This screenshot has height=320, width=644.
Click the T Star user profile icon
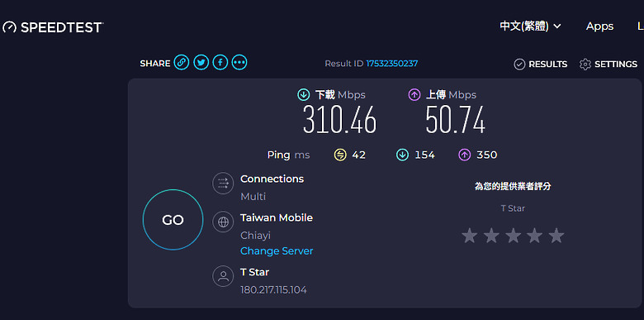[x=223, y=276]
